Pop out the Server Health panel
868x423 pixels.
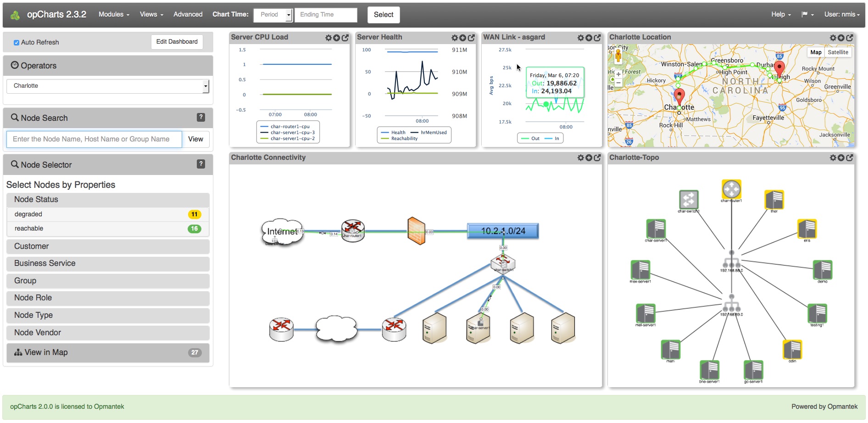coord(471,38)
